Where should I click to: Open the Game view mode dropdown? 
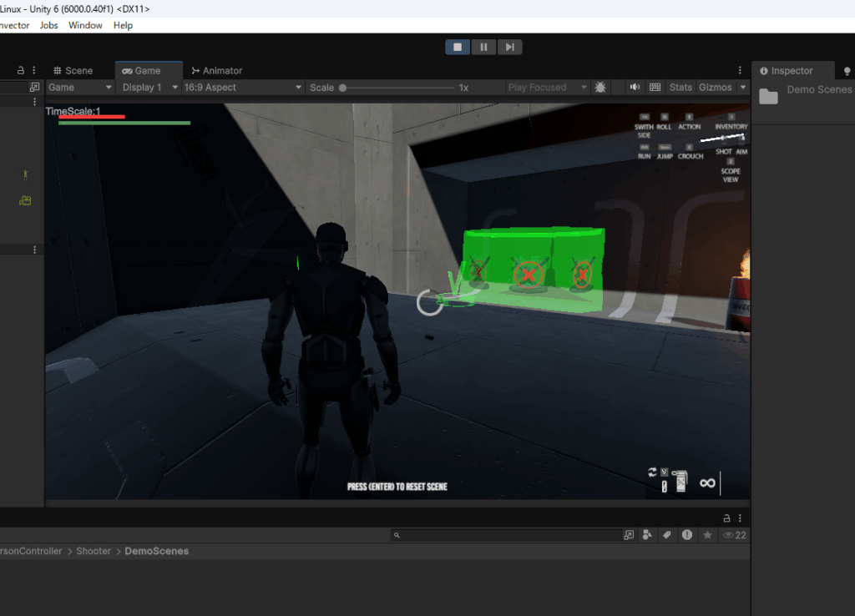coord(79,88)
